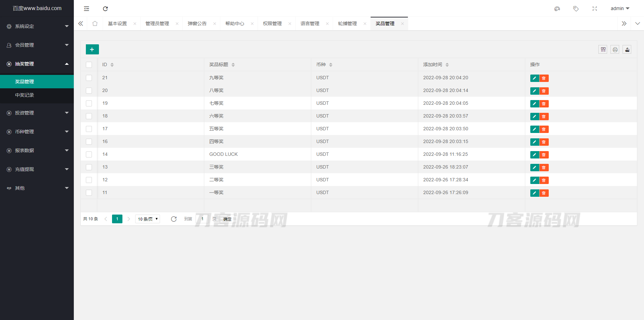This screenshot has height=320, width=644.
Task: Sort table by 添加时间 column
Action: (x=447, y=65)
